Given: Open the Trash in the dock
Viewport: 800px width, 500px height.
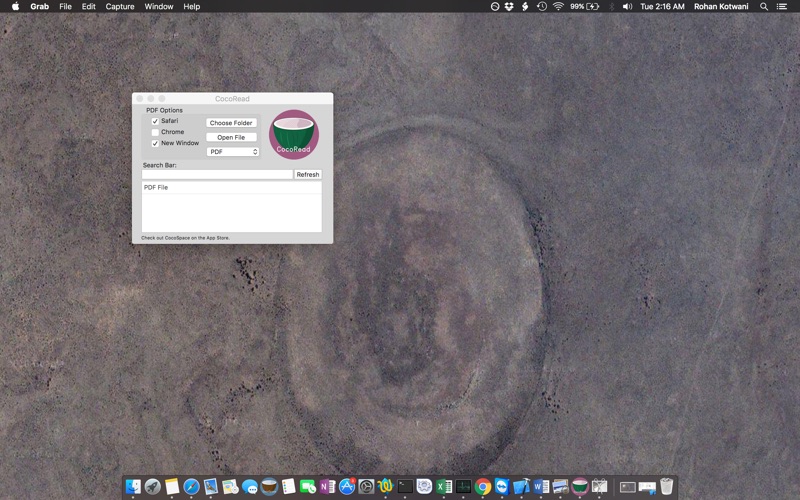Looking at the screenshot, I should coord(666,487).
